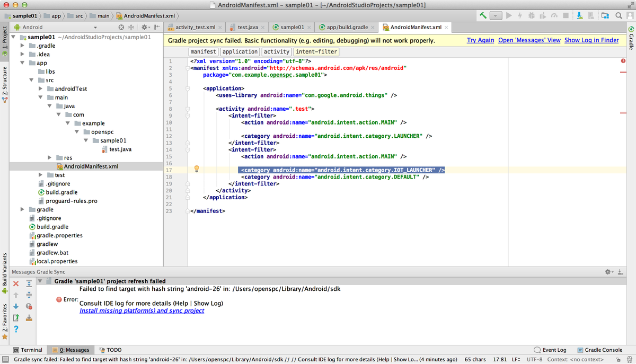
Task: Click the LF line separator selector in status bar
Action: [515, 359]
